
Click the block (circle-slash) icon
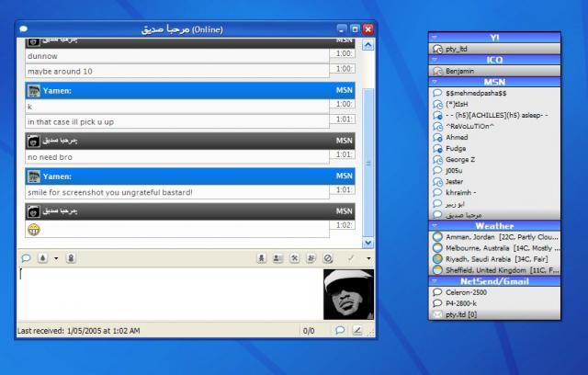[328, 258]
